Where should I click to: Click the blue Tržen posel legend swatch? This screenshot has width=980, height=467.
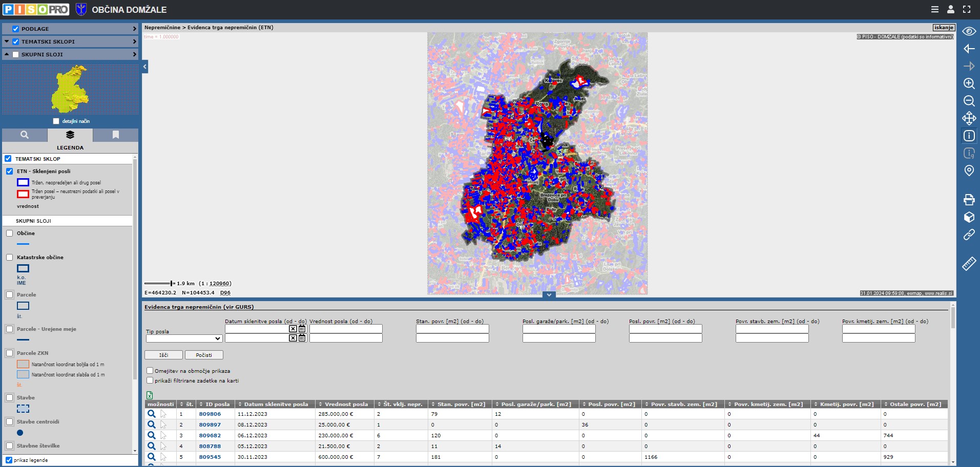click(23, 182)
